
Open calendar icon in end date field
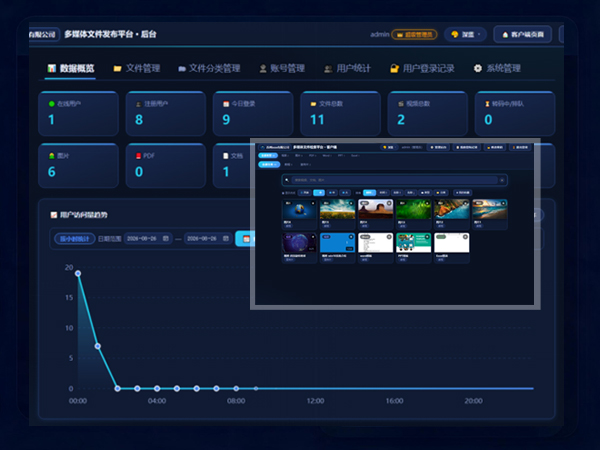coord(226,238)
